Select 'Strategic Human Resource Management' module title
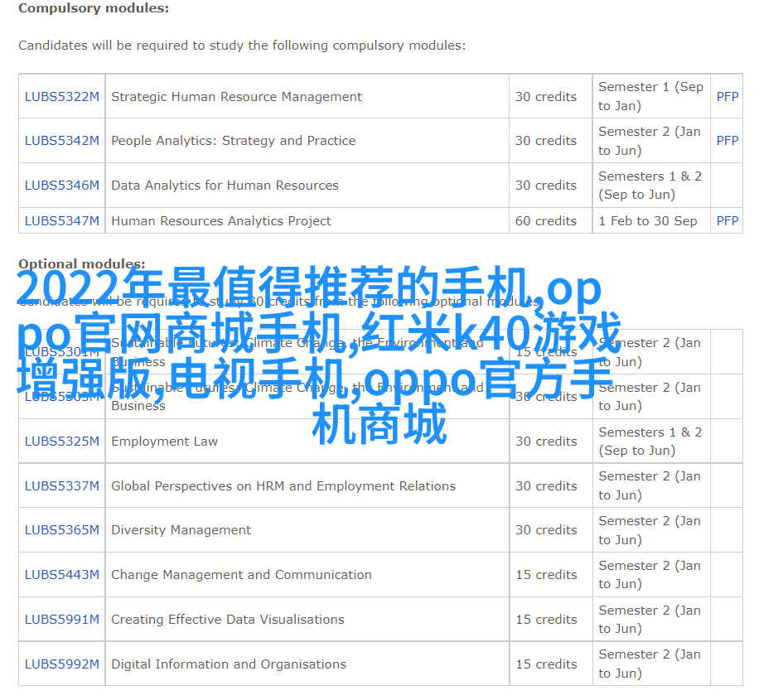This screenshot has height=700, width=759. coord(236,97)
